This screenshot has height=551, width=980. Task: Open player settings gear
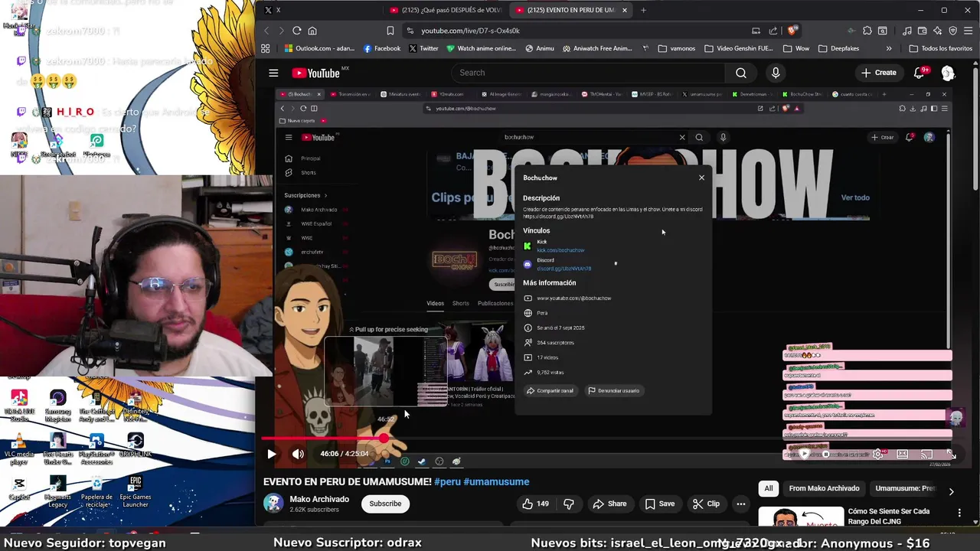[878, 454]
